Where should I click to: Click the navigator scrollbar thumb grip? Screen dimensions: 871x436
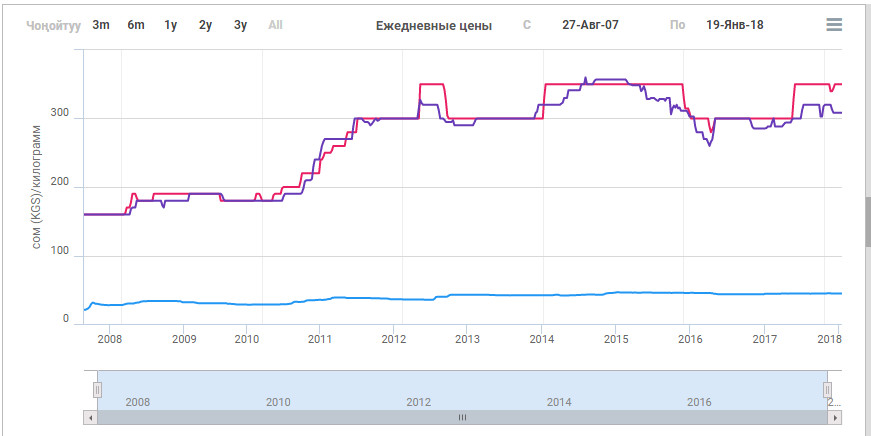tap(462, 417)
